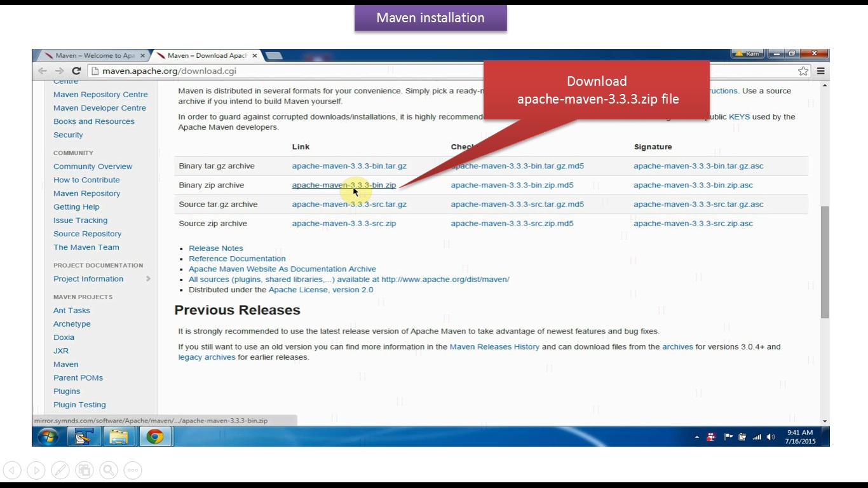Click the screen recorder tray icon

(711, 437)
